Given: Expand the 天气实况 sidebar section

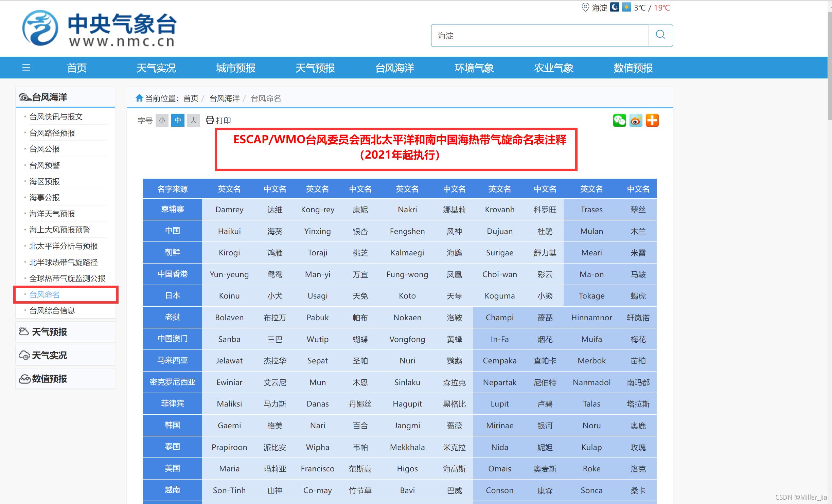Looking at the screenshot, I should pos(50,355).
